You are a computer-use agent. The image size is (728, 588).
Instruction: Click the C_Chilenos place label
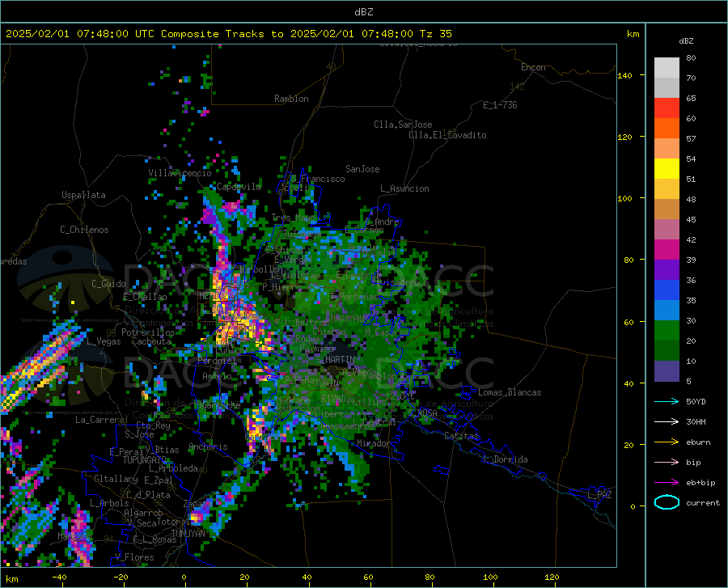tap(84, 230)
